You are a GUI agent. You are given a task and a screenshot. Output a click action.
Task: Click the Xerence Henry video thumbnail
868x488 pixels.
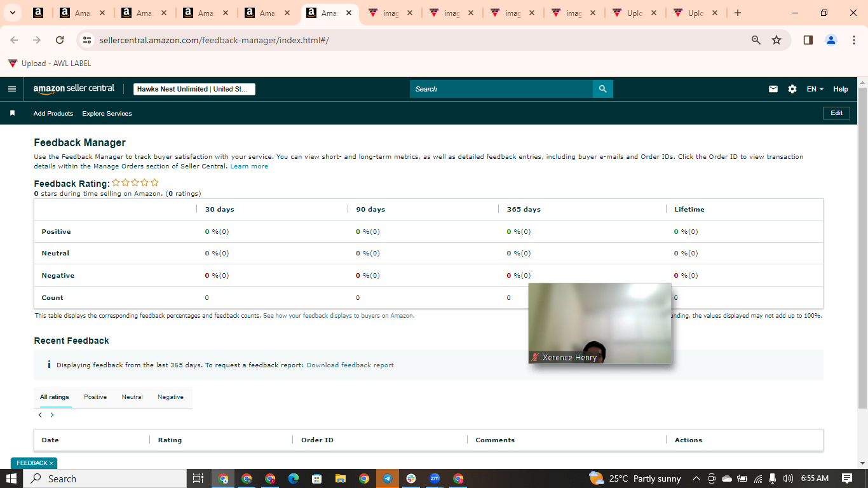(600, 323)
